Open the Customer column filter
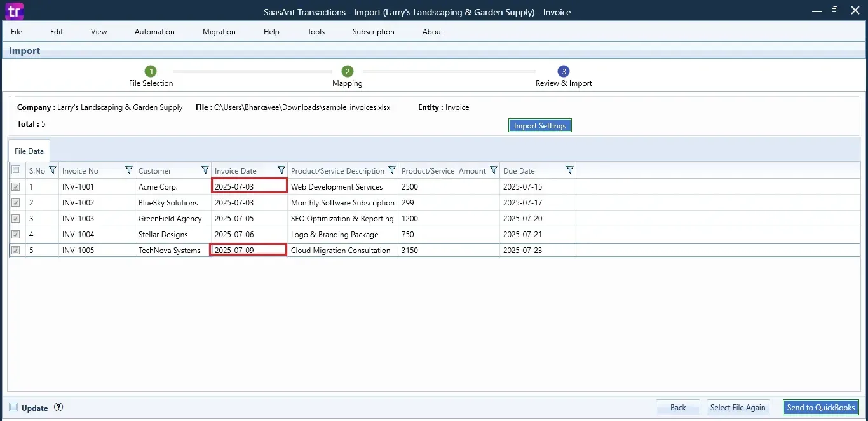This screenshot has width=868, height=421. point(205,170)
